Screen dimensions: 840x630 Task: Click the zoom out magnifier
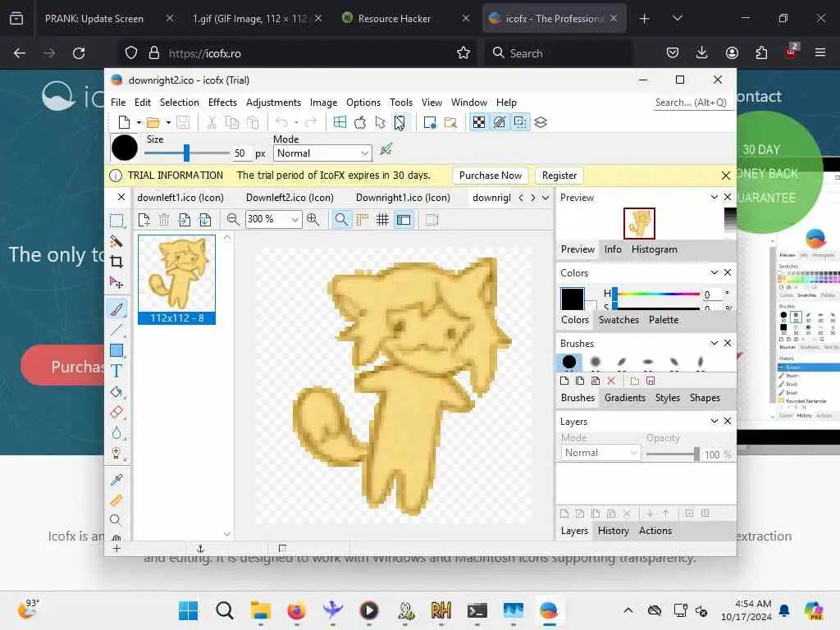pyautogui.click(x=232, y=219)
